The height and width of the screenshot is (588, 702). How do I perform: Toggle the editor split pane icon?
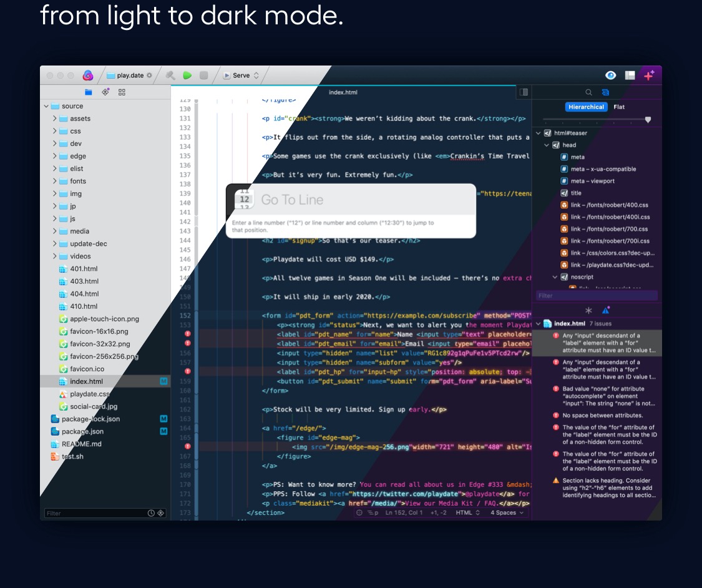point(524,92)
